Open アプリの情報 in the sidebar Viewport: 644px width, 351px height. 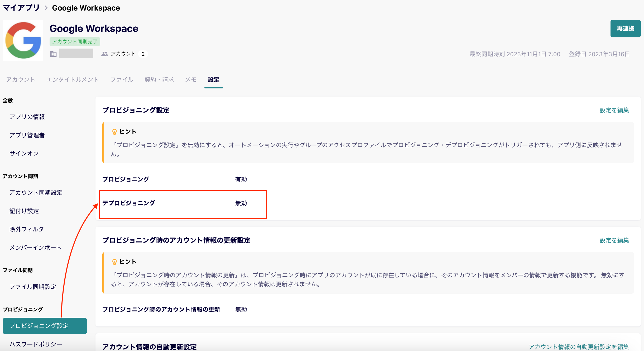(x=27, y=117)
